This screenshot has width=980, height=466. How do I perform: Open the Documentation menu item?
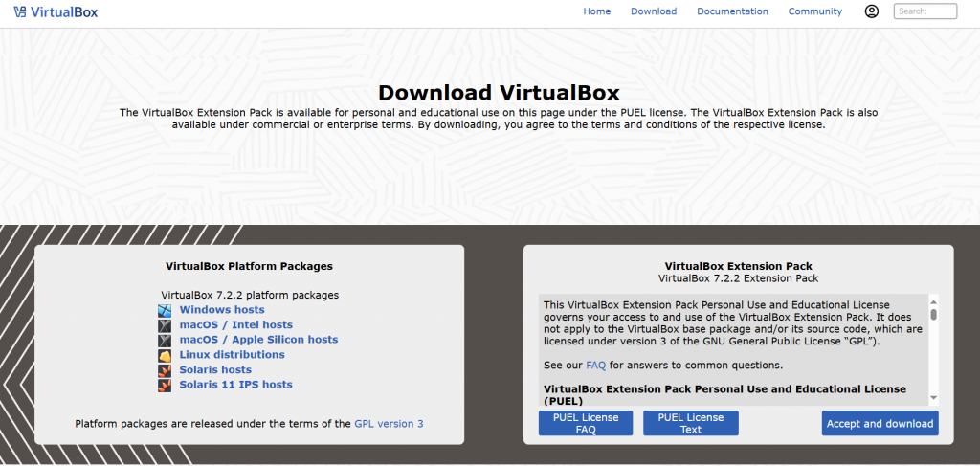tap(732, 11)
